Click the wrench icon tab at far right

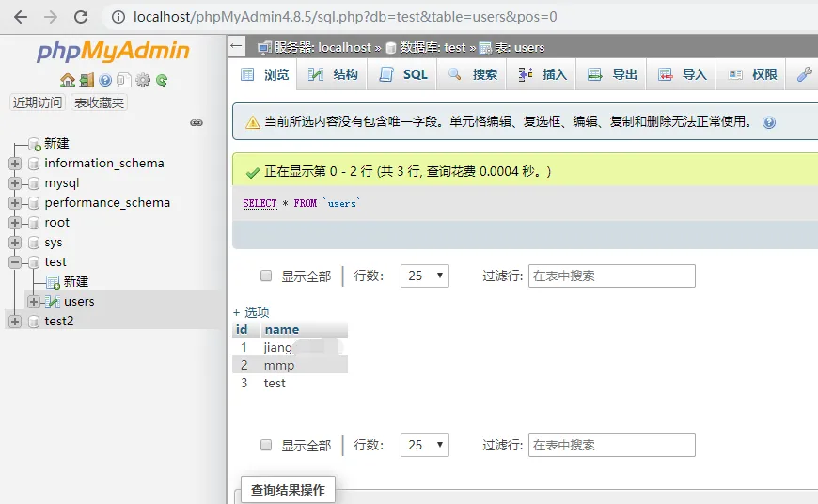pos(804,74)
